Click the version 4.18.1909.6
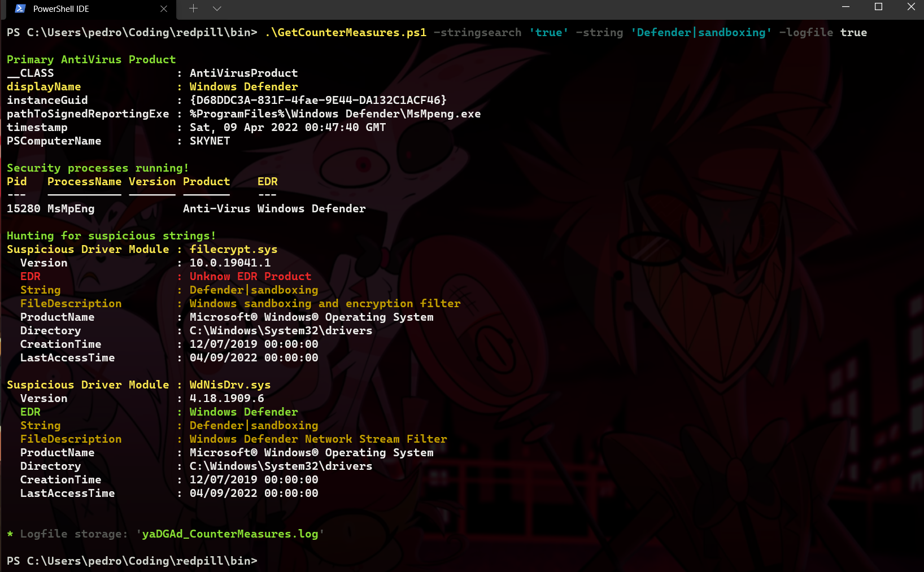 tap(226, 398)
